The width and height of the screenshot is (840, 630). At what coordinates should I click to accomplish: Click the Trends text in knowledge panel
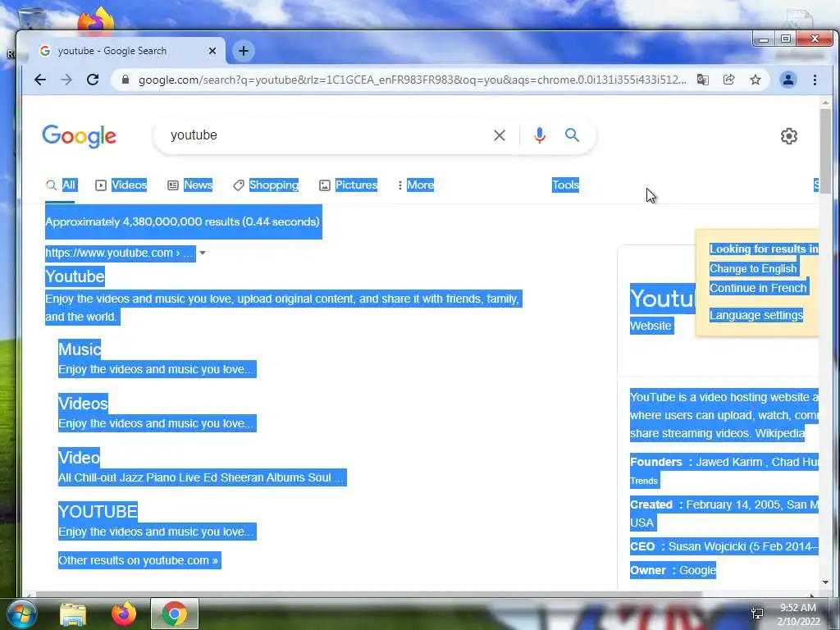(x=644, y=481)
